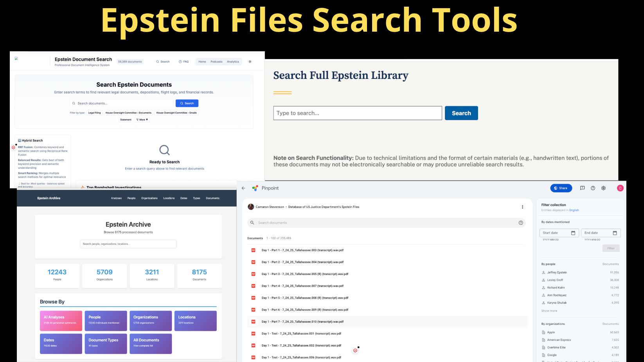644x362 pixels.
Task: Select the AI Analyses pink tile
Action: (x=61, y=321)
